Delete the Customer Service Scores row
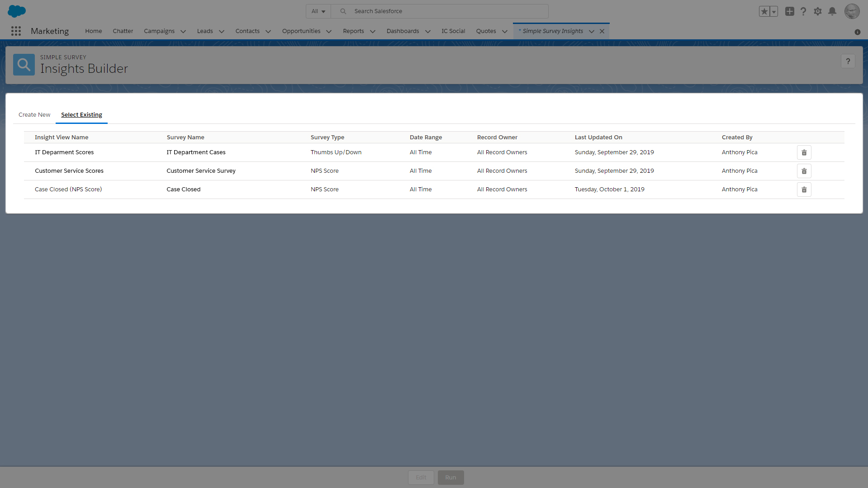The height and width of the screenshot is (488, 868). [804, 171]
